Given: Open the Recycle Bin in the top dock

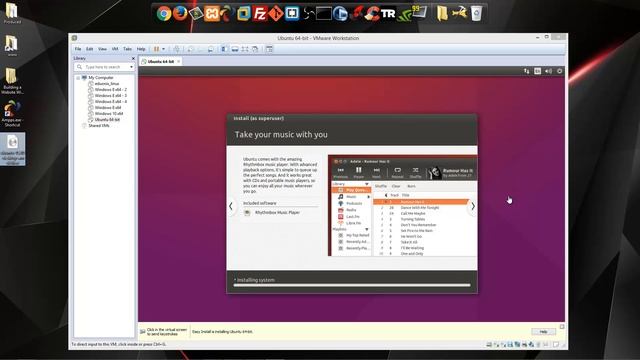Looking at the screenshot, I should [x=476, y=13].
